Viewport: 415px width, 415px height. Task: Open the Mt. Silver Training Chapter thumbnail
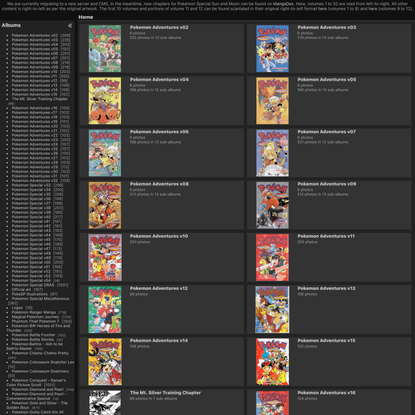click(105, 403)
